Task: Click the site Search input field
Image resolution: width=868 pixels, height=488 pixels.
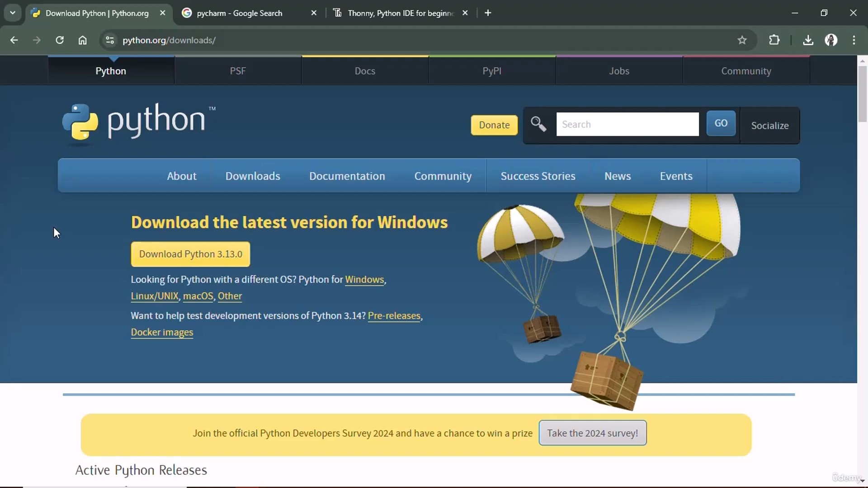Action: point(627,124)
